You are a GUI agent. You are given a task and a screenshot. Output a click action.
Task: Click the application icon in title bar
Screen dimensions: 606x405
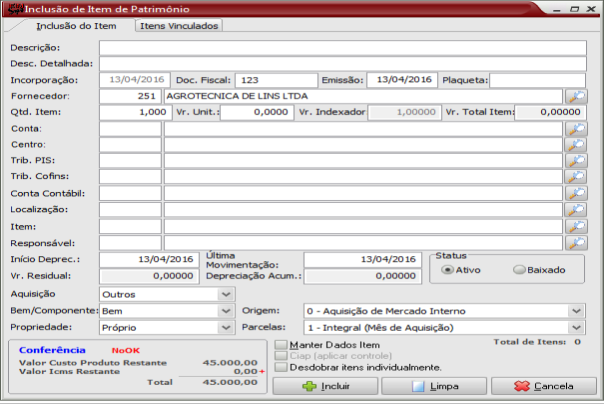tap(15, 9)
